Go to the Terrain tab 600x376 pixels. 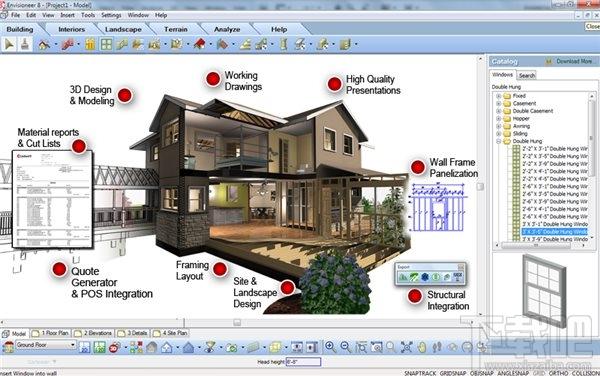[x=176, y=29]
